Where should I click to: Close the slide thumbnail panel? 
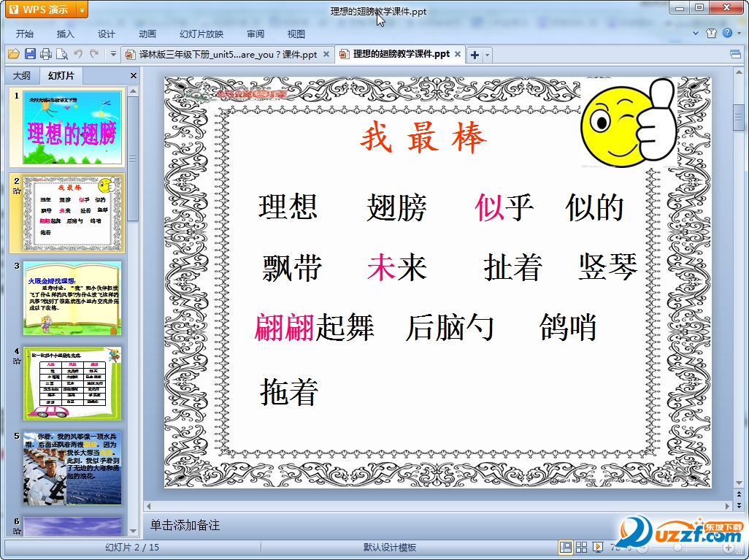[134, 75]
